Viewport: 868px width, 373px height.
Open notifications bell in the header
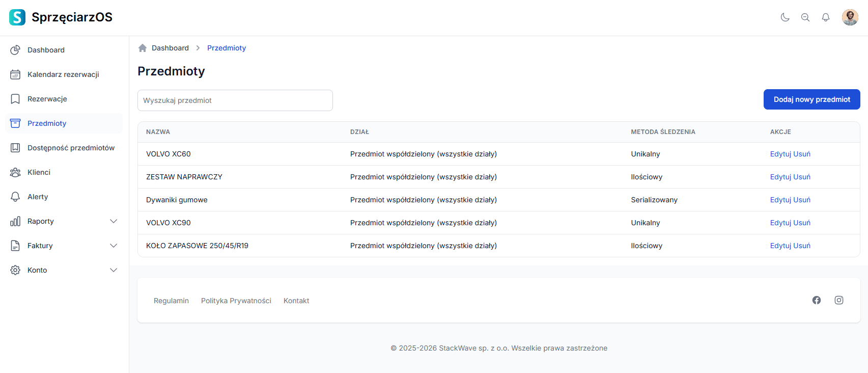pos(826,17)
